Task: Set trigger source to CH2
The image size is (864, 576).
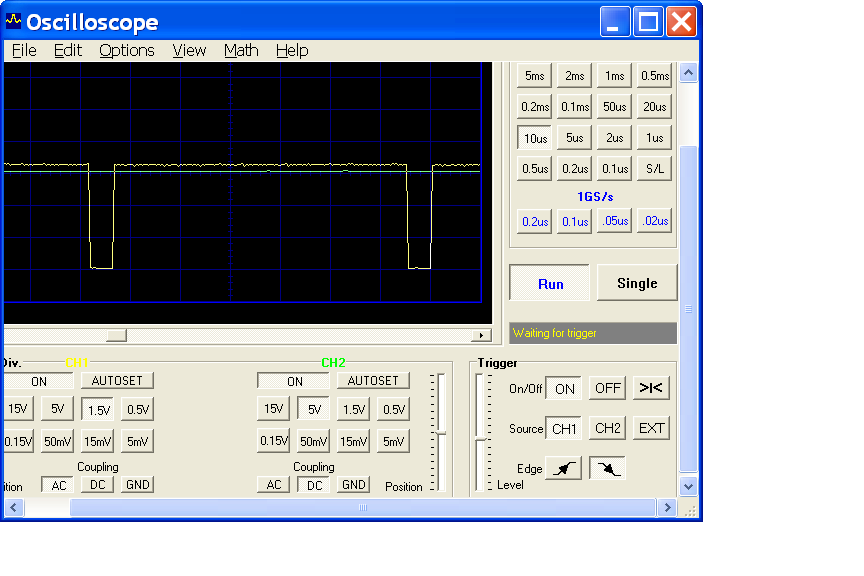Action: [x=607, y=428]
